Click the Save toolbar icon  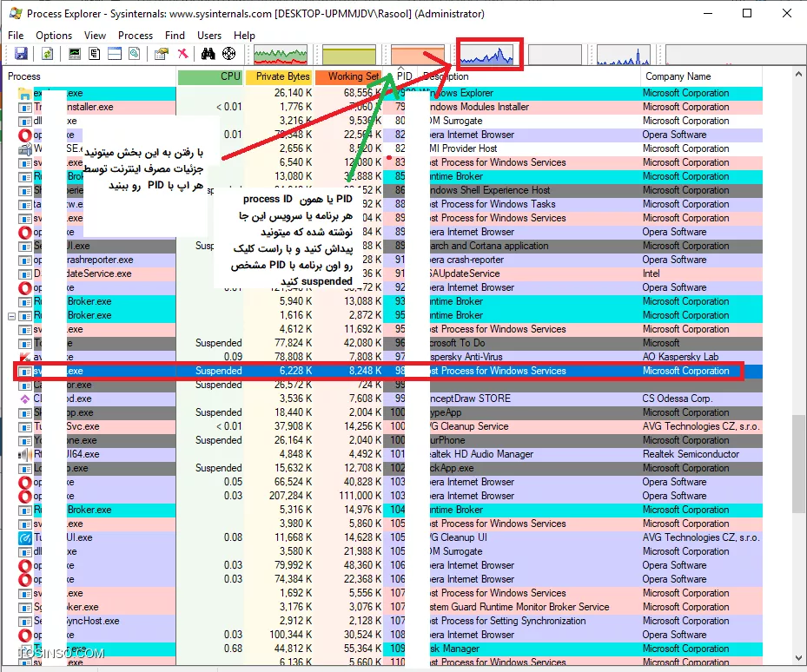21,54
